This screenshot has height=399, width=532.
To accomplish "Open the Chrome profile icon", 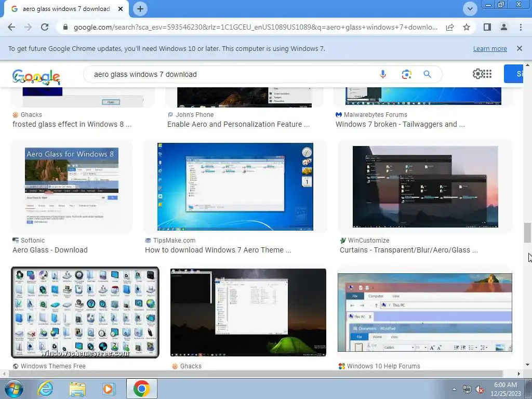I will click(504, 27).
